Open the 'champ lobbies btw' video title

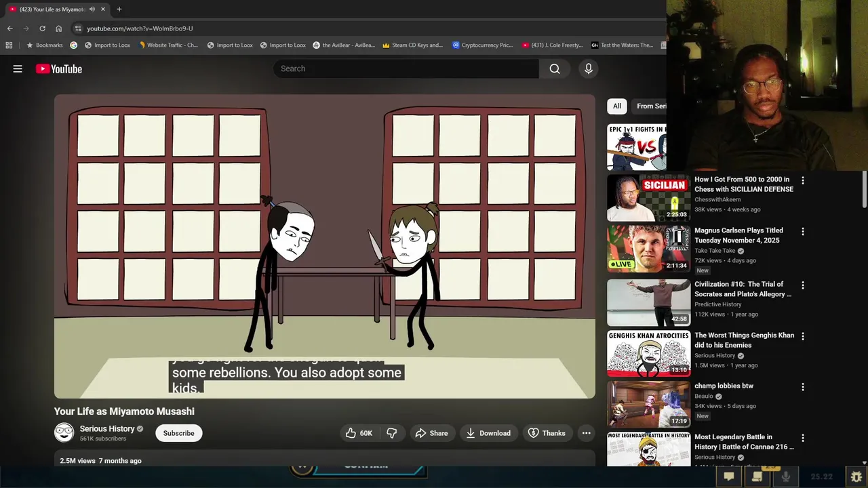tap(724, 386)
